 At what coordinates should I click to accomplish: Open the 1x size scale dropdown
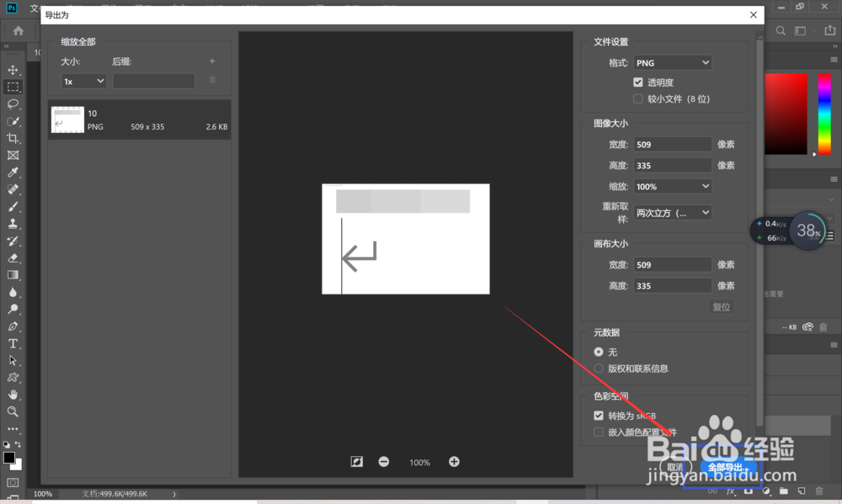click(x=83, y=81)
